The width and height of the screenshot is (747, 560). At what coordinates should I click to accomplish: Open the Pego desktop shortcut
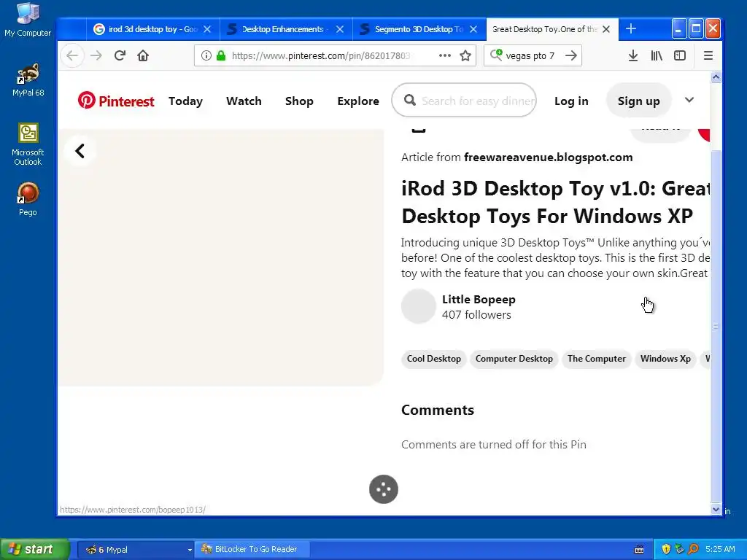[28, 200]
